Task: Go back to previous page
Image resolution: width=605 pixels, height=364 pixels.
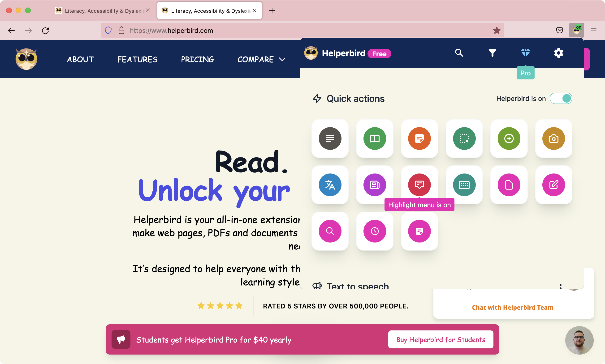Action: click(x=11, y=31)
